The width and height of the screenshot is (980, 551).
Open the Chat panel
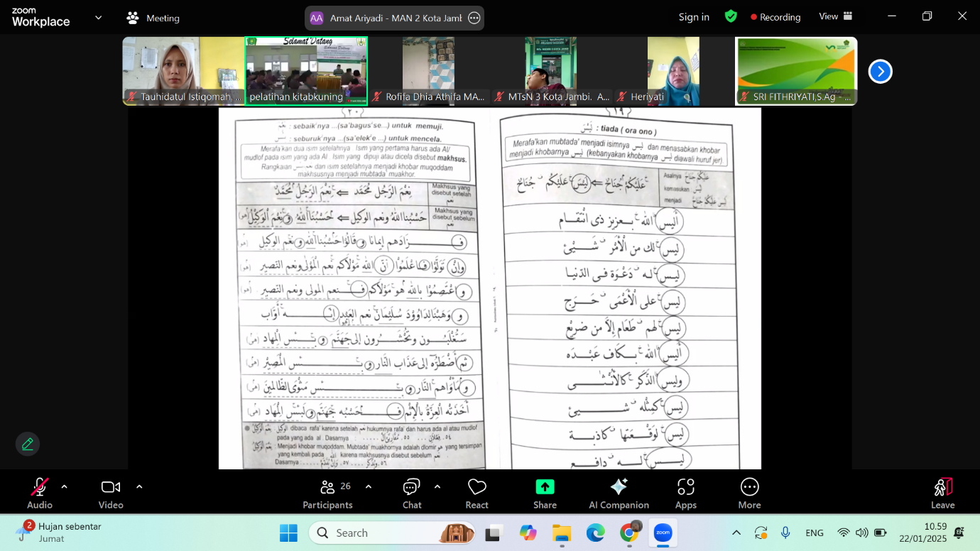click(412, 493)
